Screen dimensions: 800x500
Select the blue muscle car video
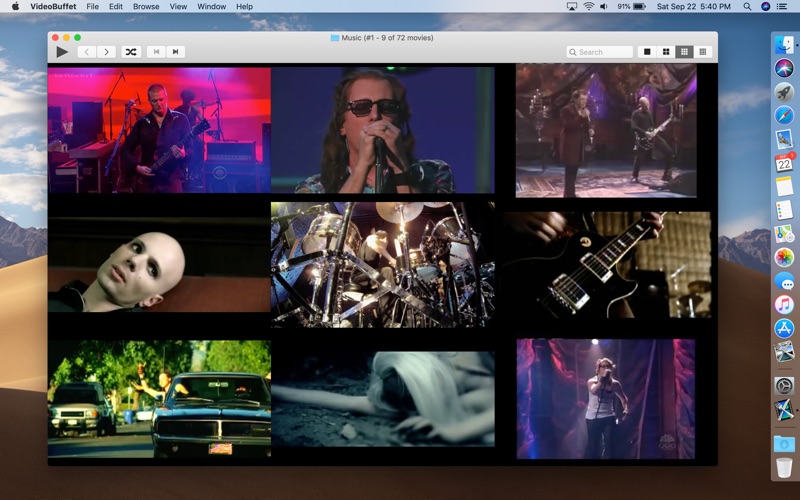[159, 399]
